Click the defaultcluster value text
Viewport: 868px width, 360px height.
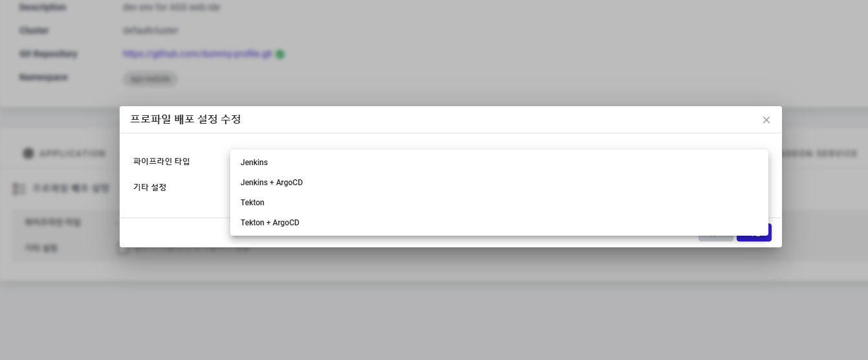click(151, 30)
